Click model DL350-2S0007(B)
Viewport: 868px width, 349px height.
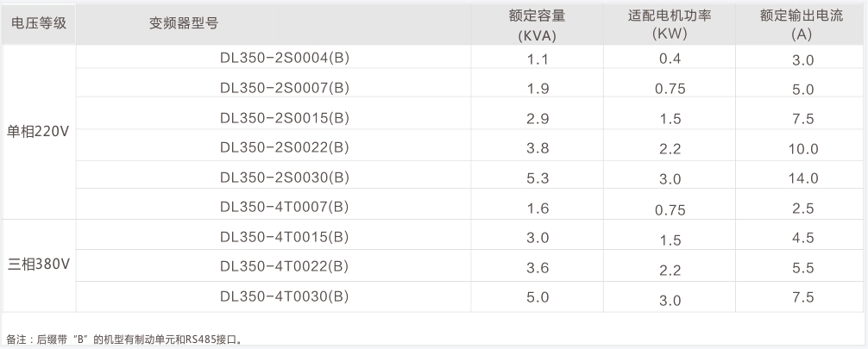pyautogui.click(x=284, y=88)
